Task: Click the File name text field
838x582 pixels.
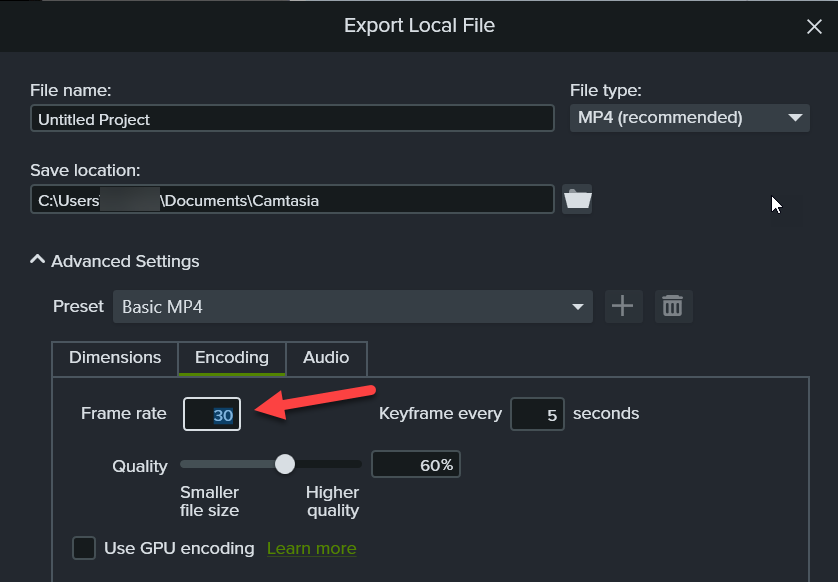Action: pyautogui.click(x=292, y=119)
